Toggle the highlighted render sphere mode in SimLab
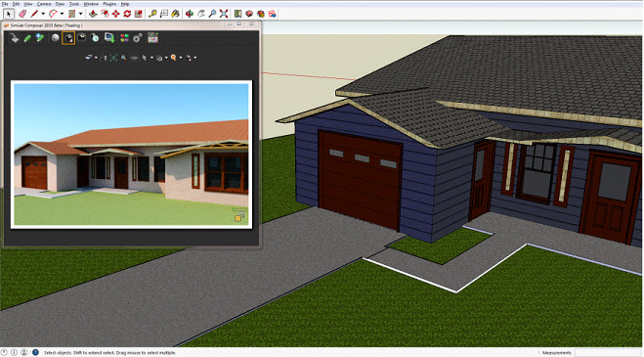 pos(68,38)
